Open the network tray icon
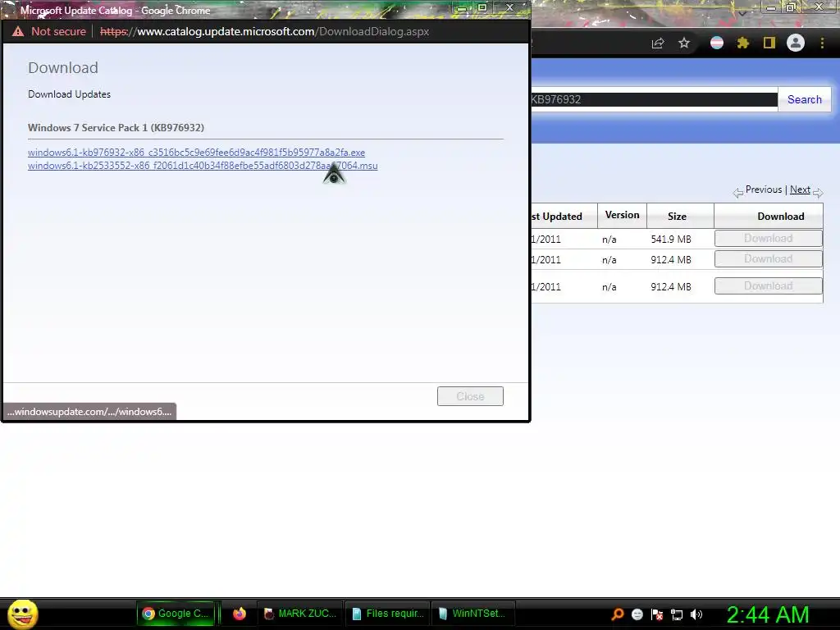840x630 pixels. click(x=677, y=615)
